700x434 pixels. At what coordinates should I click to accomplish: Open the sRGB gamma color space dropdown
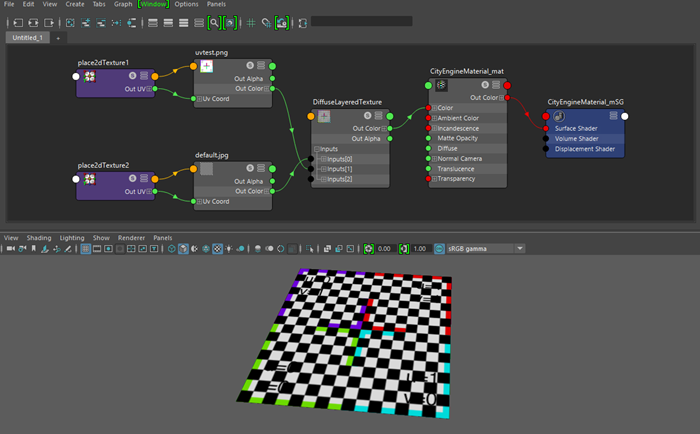(480, 248)
